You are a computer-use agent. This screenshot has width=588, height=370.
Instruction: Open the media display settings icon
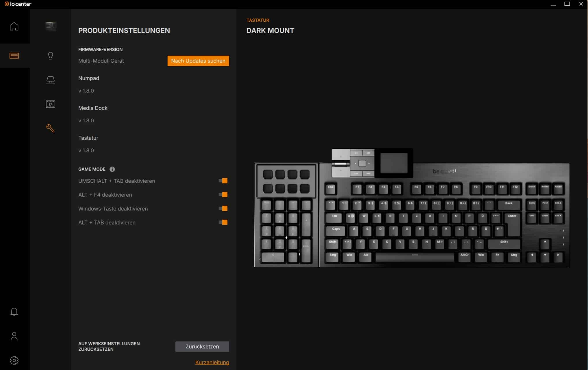pos(51,104)
